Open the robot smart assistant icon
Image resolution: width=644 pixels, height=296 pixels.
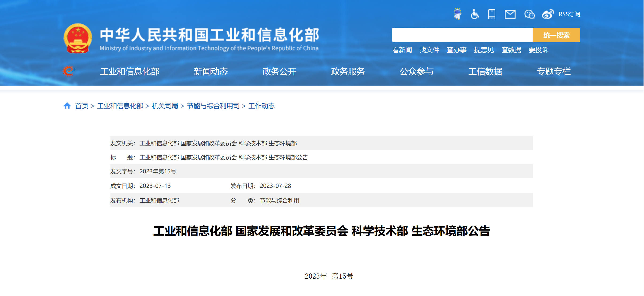(458, 14)
